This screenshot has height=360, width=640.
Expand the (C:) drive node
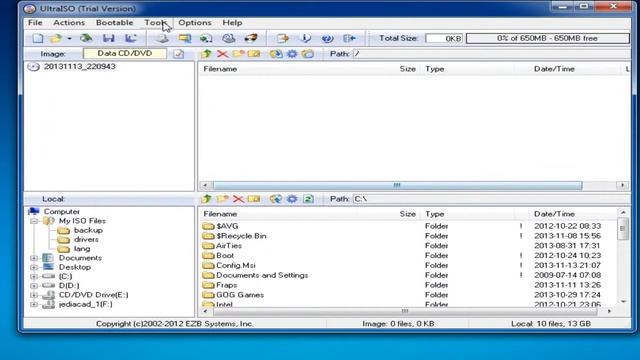click(x=34, y=276)
